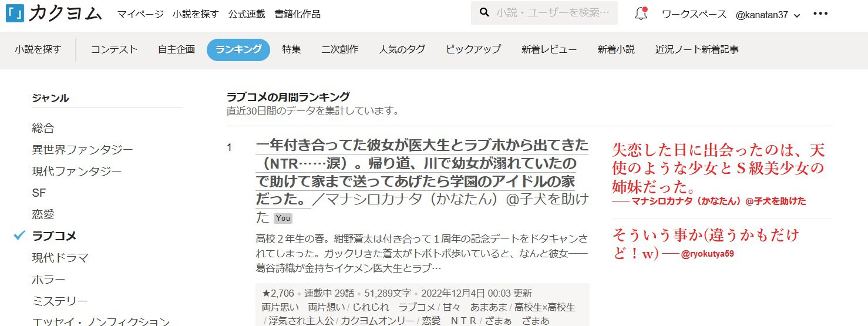This screenshot has height=326, width=868.
Task: Select the ランキング tab
Action: 238,49
